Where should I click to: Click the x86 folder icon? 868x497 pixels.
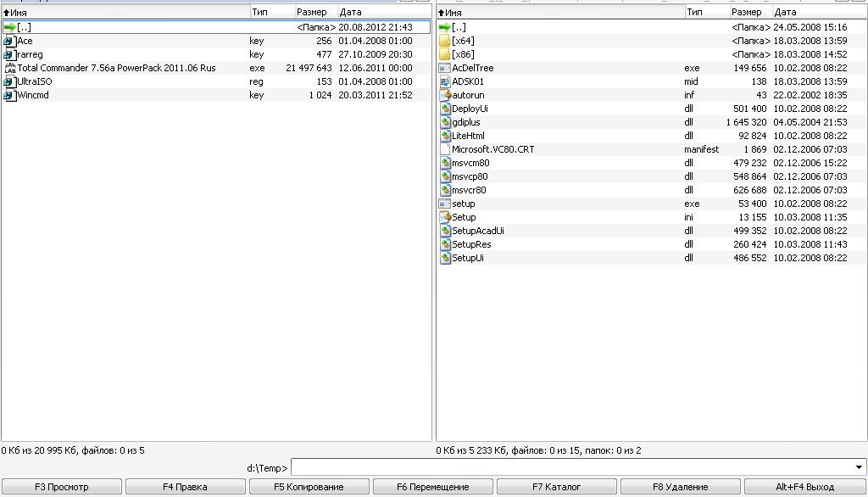pos(444,54)
